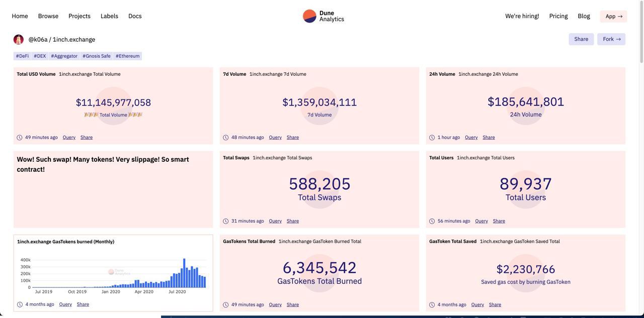644x318 pixels.
Task: Click the $2,230,766 saved gas value
Action: click(526, 270)
